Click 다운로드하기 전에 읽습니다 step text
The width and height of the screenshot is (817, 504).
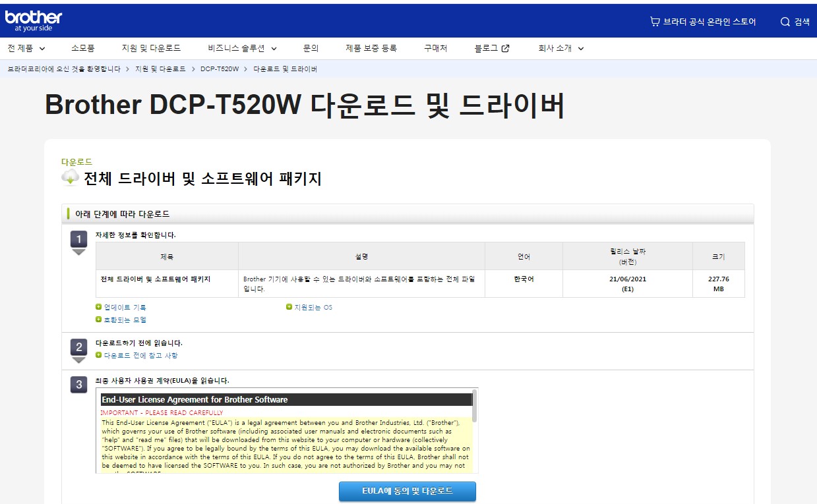[x=139, y=343]
